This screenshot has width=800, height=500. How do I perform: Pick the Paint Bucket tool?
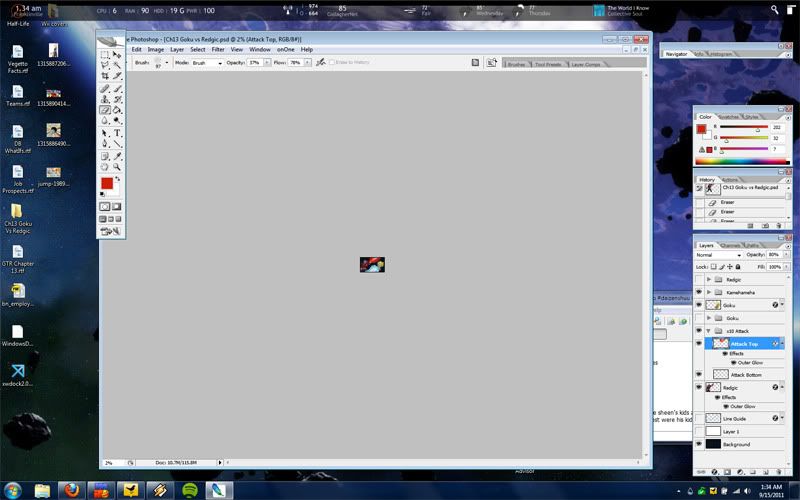tap(117, 110)
